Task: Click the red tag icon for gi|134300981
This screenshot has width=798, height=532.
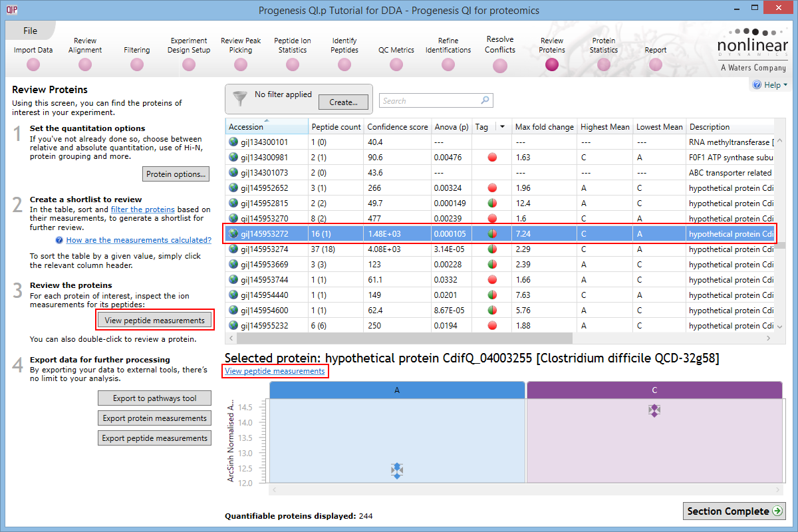Action: pyautogui.click(x=492, y=158)
